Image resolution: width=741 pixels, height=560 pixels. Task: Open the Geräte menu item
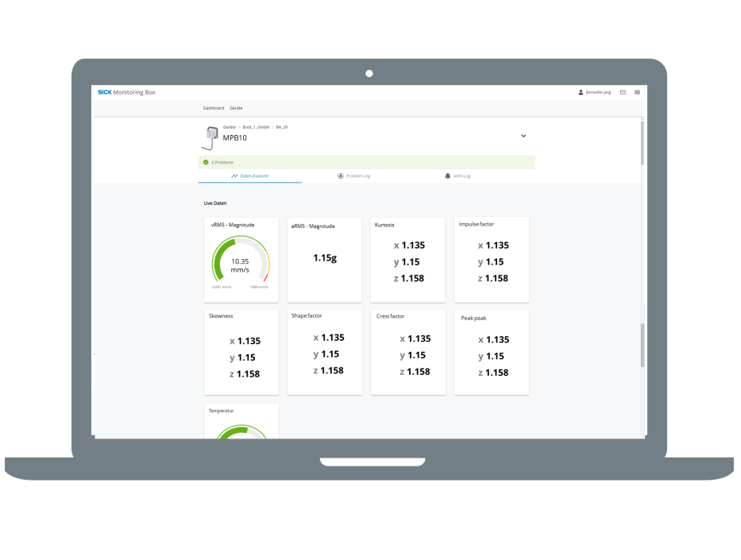[236, 108]
